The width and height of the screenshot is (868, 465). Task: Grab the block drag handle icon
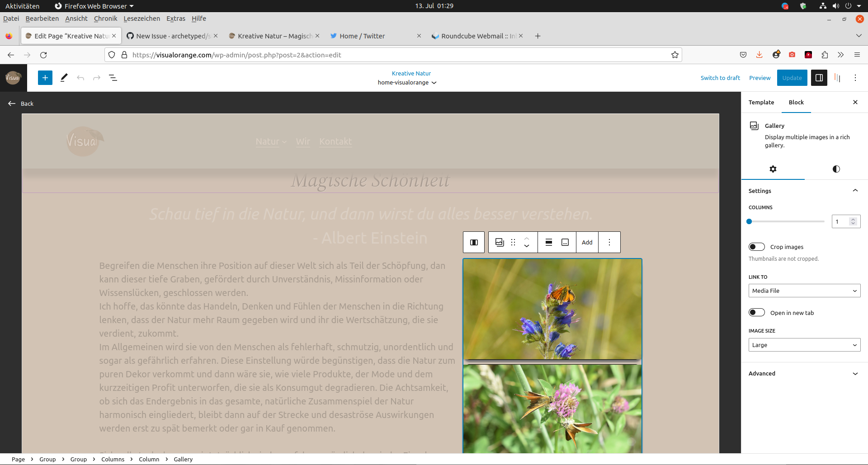[x=513, y=242]
